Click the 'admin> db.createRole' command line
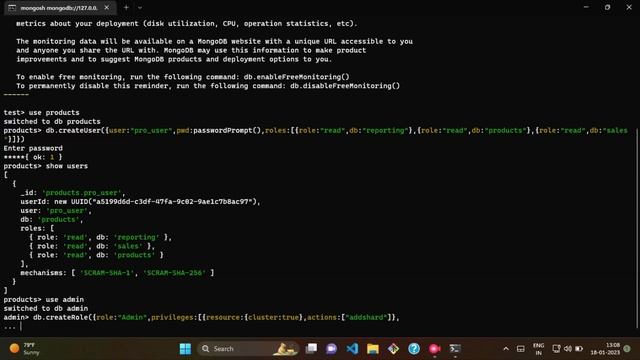Viewport: 640px width, 360px height. pyautogui.click(x=202, y=317)
